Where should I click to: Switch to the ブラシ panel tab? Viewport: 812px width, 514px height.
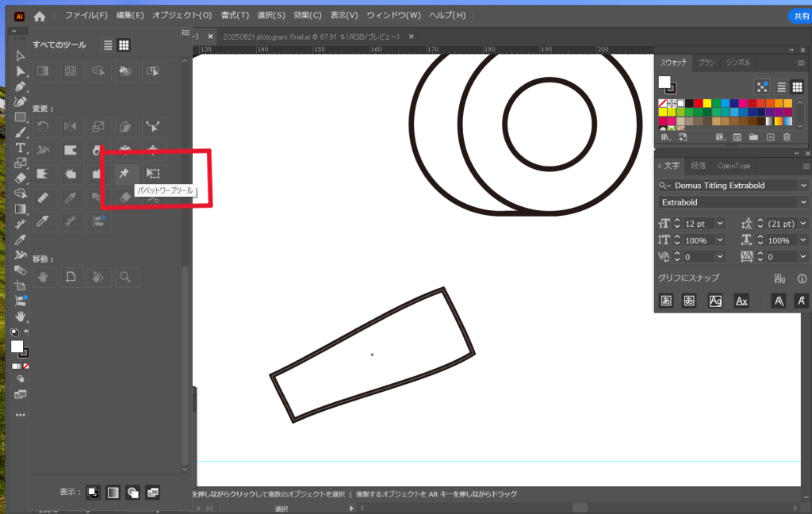click(706, 63)
